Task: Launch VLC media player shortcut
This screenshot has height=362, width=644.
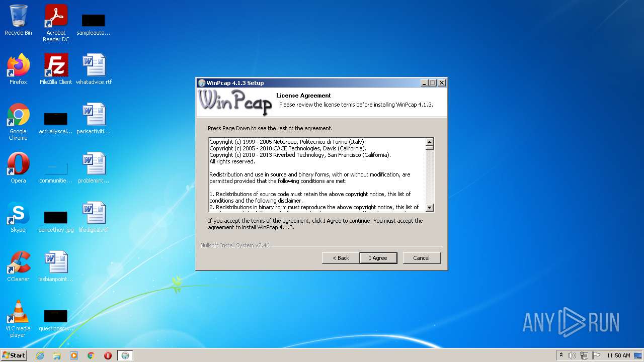Action: click(18, 319)
